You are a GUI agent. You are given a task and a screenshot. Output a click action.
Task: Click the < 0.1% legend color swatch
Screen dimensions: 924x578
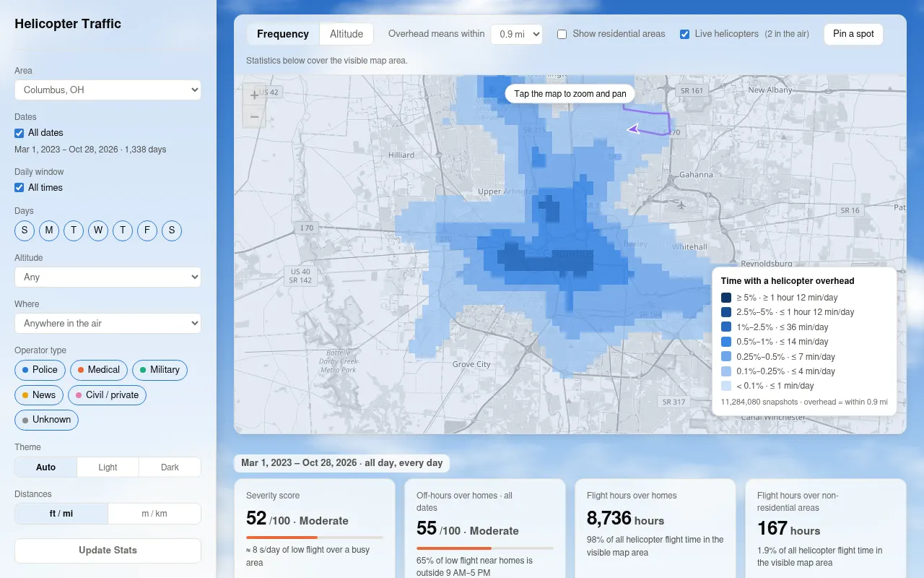(726, 386)
